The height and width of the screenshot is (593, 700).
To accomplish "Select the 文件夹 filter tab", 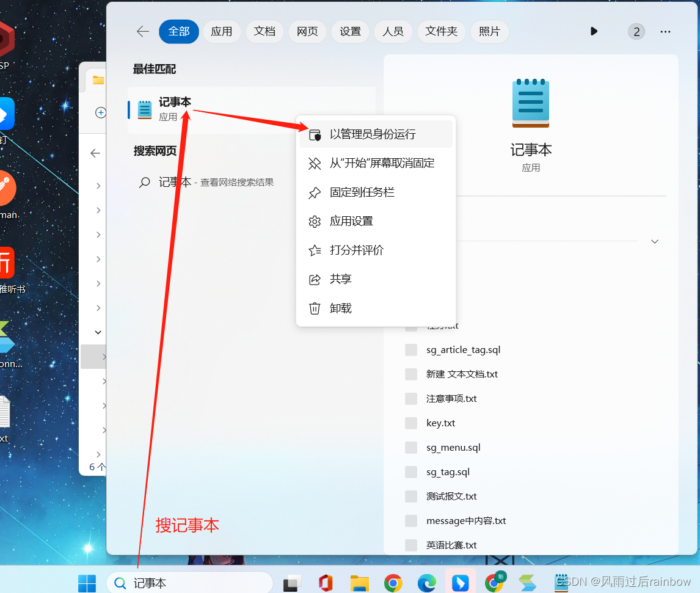I will click(x=441, y=31).
